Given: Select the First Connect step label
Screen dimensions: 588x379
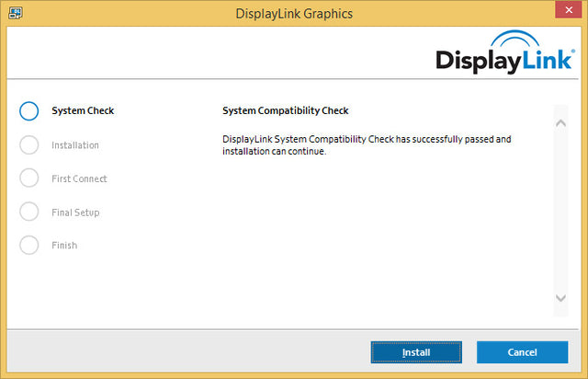Looking at the screenshot, I should coord(80,178).
